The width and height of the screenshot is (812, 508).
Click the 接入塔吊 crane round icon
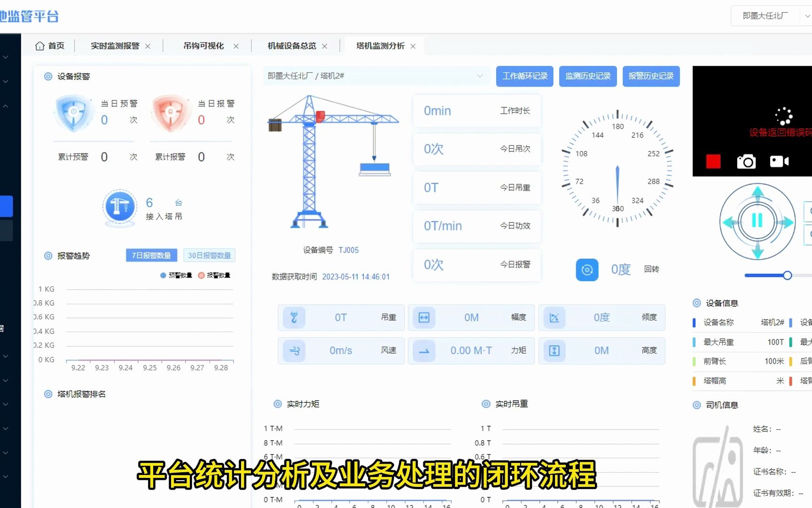tap(120, 207)
